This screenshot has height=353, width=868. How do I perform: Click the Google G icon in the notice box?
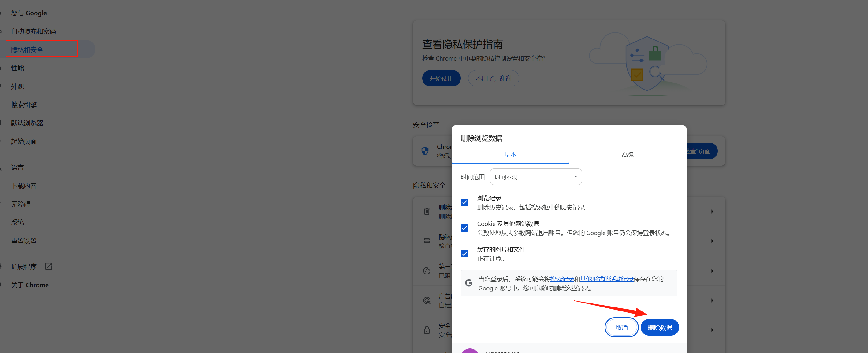(469, 283)
